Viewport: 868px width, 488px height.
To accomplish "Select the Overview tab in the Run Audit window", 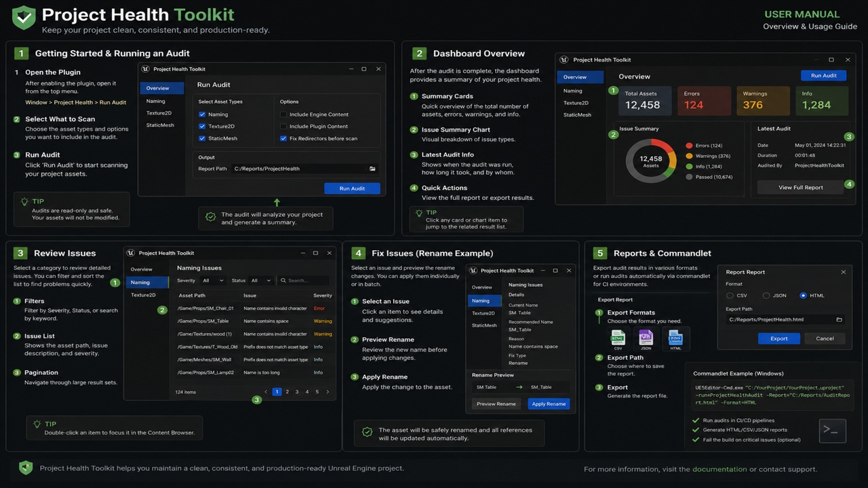I will point(162,88).
